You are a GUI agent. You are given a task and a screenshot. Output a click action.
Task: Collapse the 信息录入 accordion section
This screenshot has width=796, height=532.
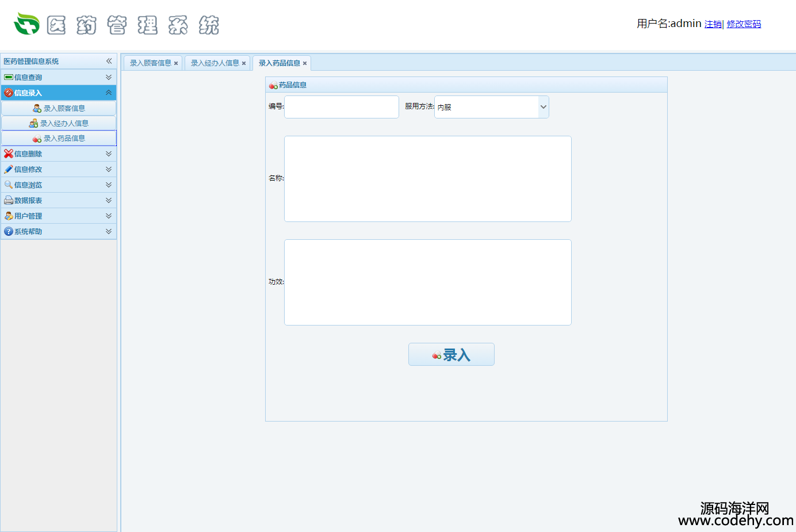pos(109,93)
